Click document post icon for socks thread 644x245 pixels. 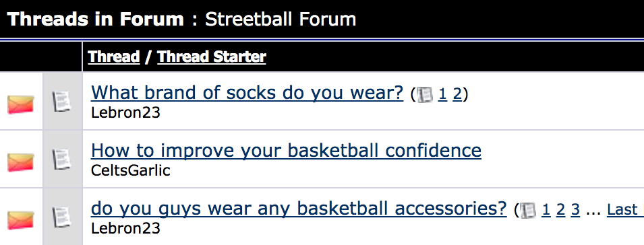[61, 101]
